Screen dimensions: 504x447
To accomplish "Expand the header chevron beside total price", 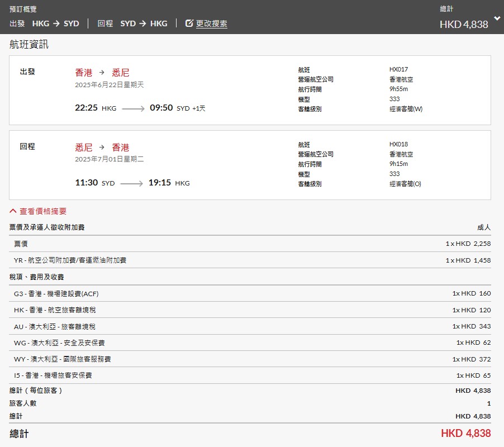I will [x=497, y=18].
